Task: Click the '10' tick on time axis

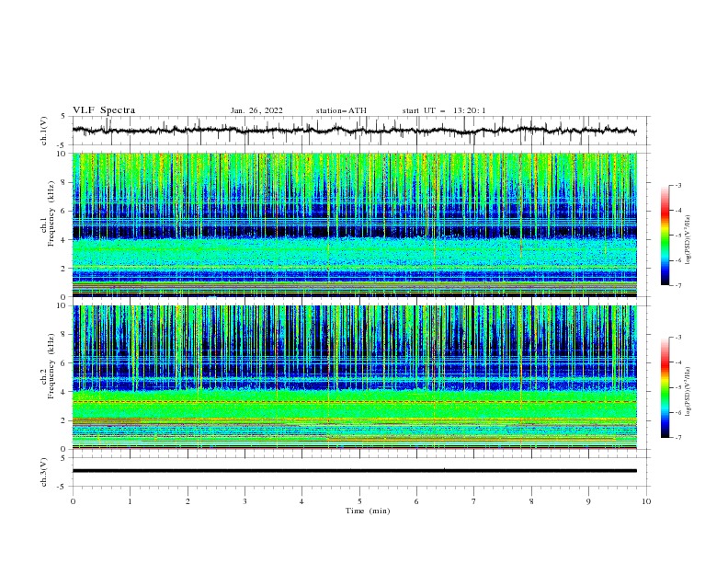Action: tap(646, 501)
